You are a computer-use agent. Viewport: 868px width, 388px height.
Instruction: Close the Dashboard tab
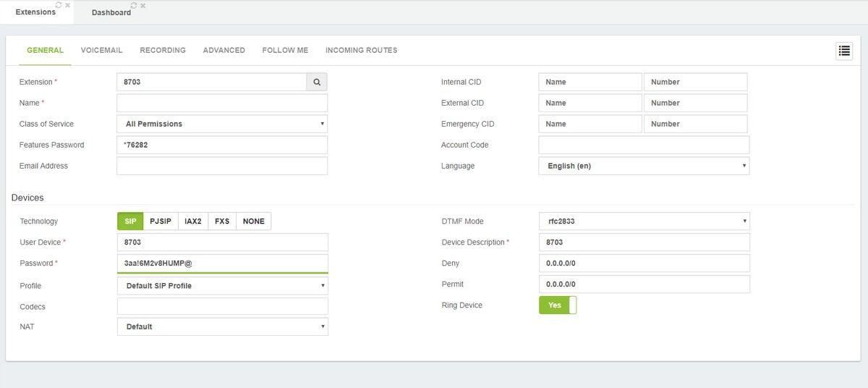click(x=142, y=6)
